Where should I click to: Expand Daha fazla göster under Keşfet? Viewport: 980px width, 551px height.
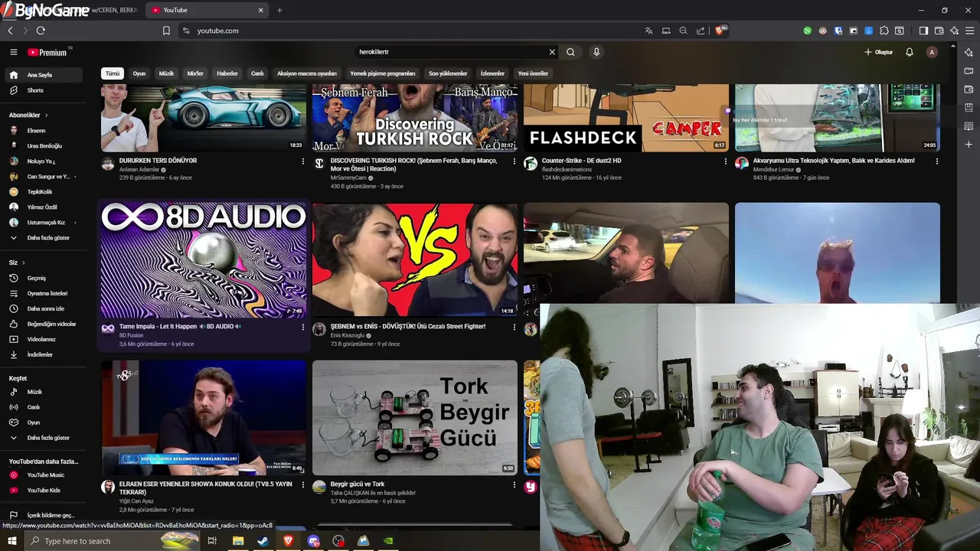(44, 438)
